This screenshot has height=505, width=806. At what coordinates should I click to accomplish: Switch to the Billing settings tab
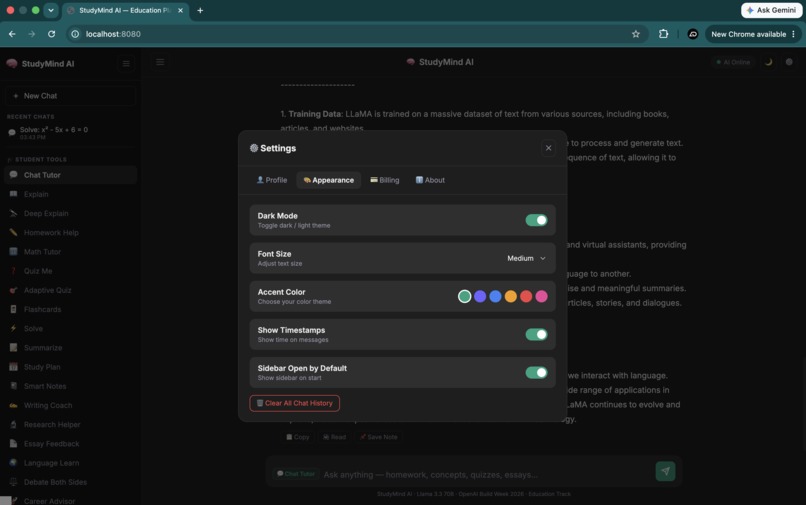(x=384, y=180)
